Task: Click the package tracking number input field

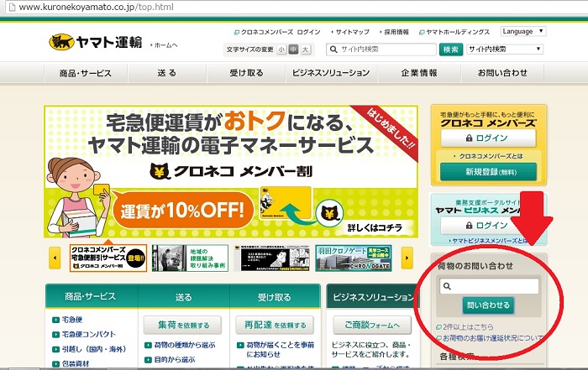Action: (x=490, y=286)
